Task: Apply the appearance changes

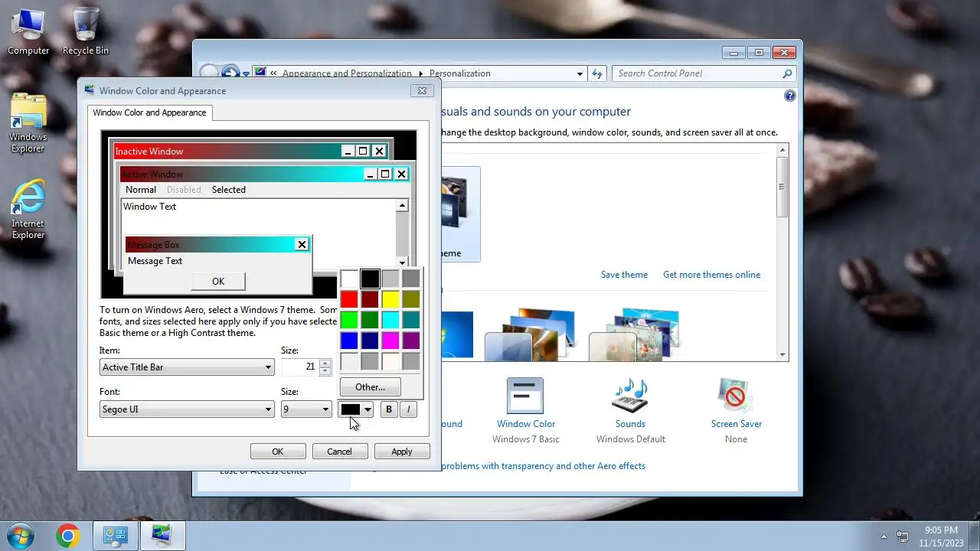Action: click(402, 452)
